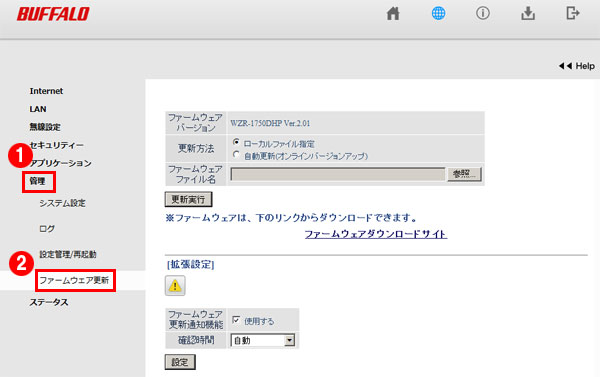600x377 pixels.
Task: Click the blue globe internet icon
Action: click(438, 13)
